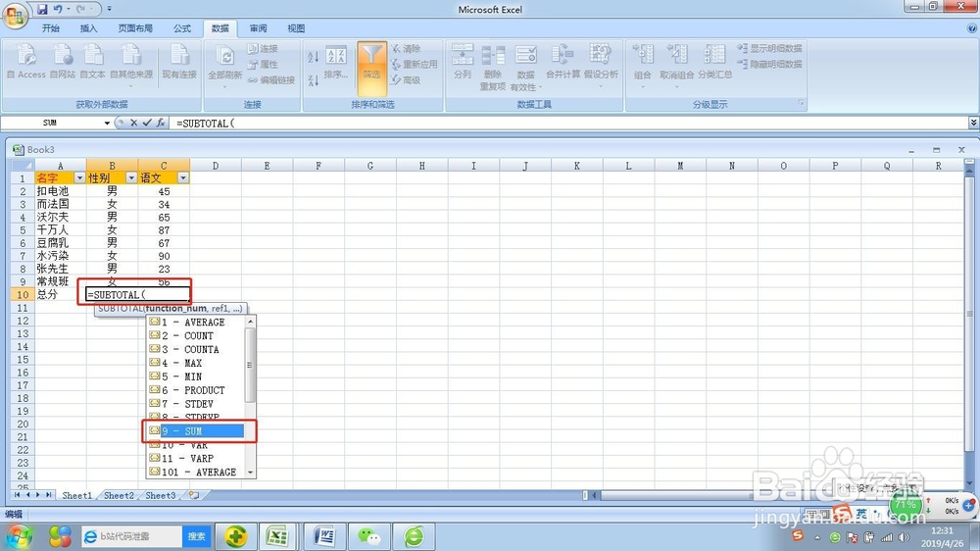Click Consolidate (合并计算)

click(x=563, y=62)
